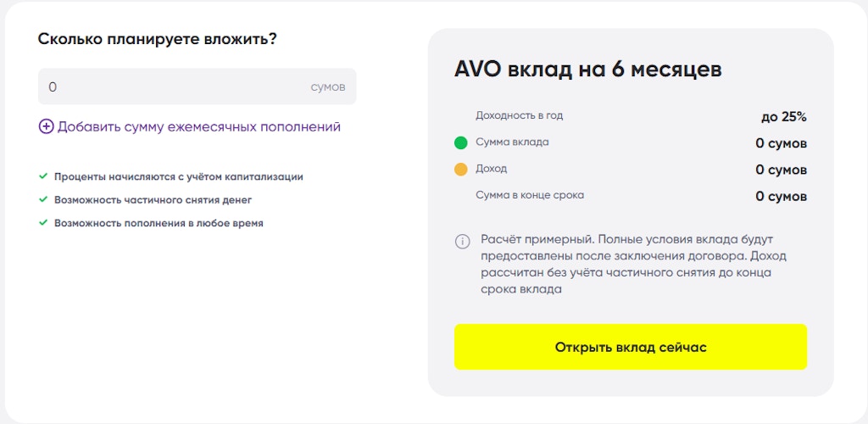Click checkmark beside Возможность пополнения в любое время
868x424 pixels.
click(42, 223)
